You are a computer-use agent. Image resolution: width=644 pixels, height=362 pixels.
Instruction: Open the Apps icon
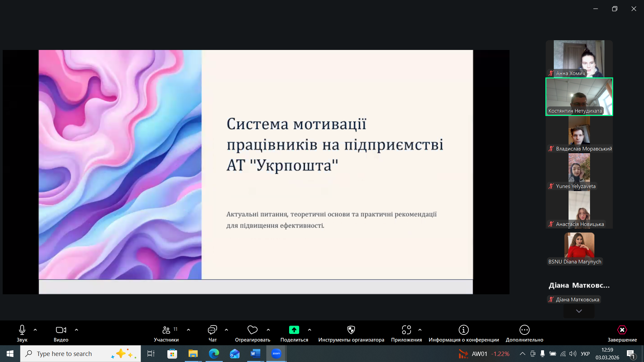[406, 330]
